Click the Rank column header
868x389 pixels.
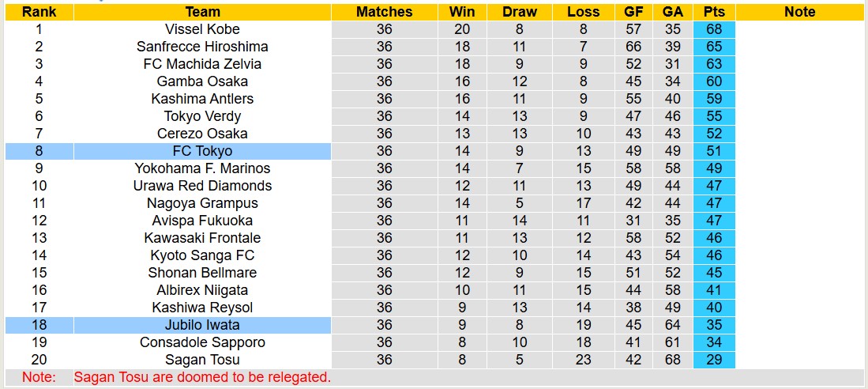39,12
